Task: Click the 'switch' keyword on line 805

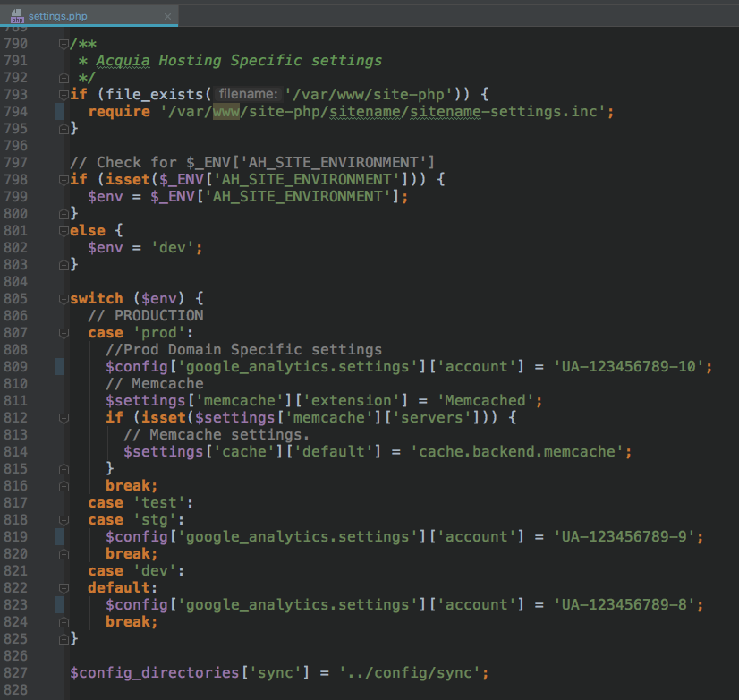Action: [x=96, y=299]
